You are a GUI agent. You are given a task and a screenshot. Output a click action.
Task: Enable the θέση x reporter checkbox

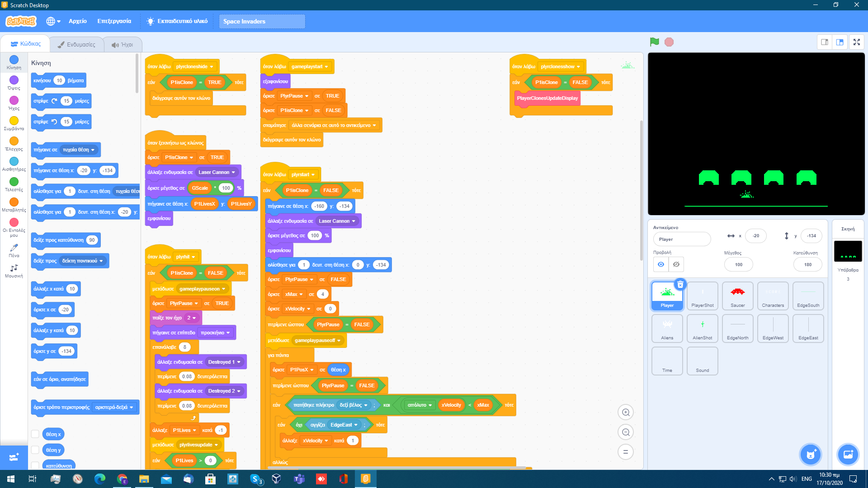coord(35,434)
